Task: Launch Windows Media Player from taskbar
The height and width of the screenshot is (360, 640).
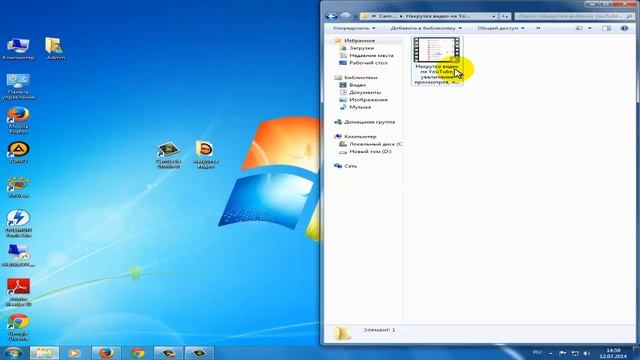Action: [x=74, y=353]
